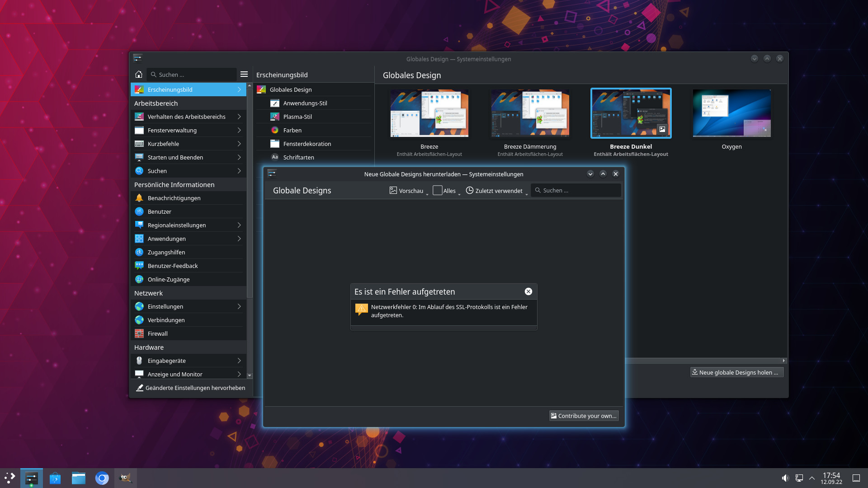This screenshot has width=868, height=488.
Task: Toggle Geänderte Einstellungen hervorheben
Action: (x=190, y=388)
